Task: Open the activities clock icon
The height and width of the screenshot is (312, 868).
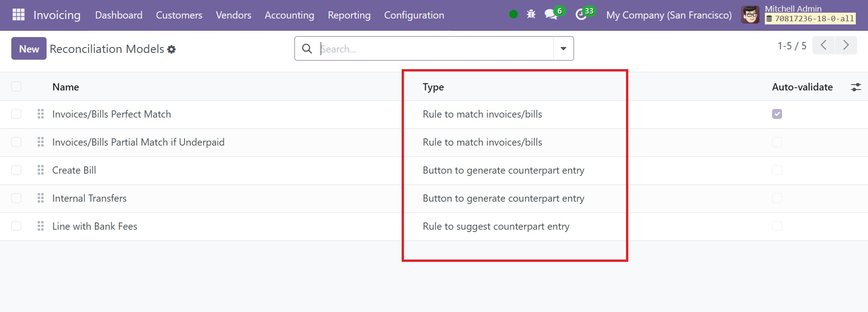Action: pyautogui.click(x=580, y=15)
